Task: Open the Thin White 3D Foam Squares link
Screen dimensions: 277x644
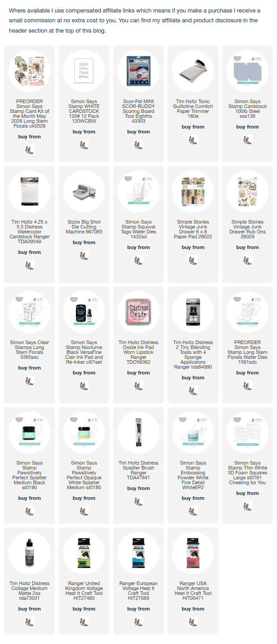Action: click(248, 473)
